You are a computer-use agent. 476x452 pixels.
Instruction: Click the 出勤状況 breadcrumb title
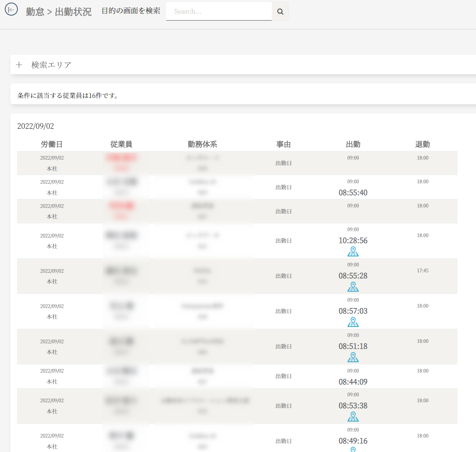click(x=73, y=12)
